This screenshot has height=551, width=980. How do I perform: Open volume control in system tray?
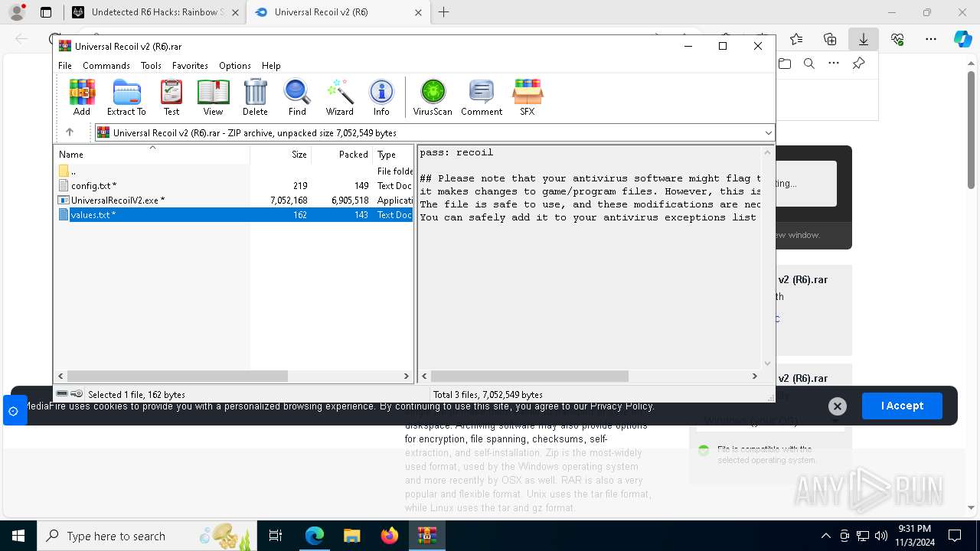(881, 536)
